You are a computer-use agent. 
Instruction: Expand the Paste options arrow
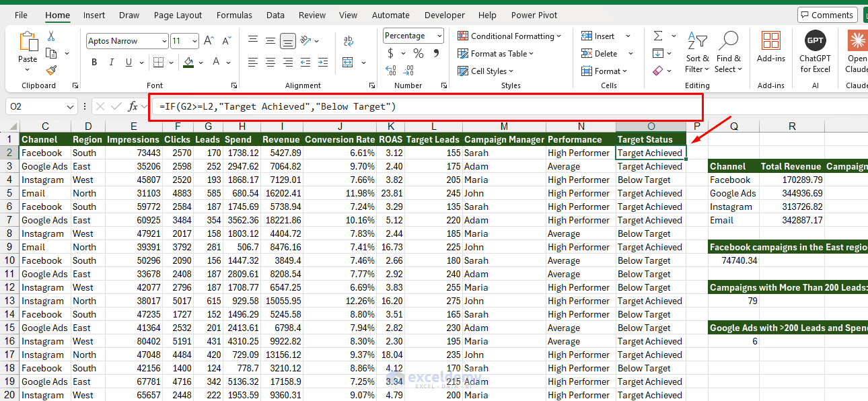pyautogui.click(x=28, y=69)
